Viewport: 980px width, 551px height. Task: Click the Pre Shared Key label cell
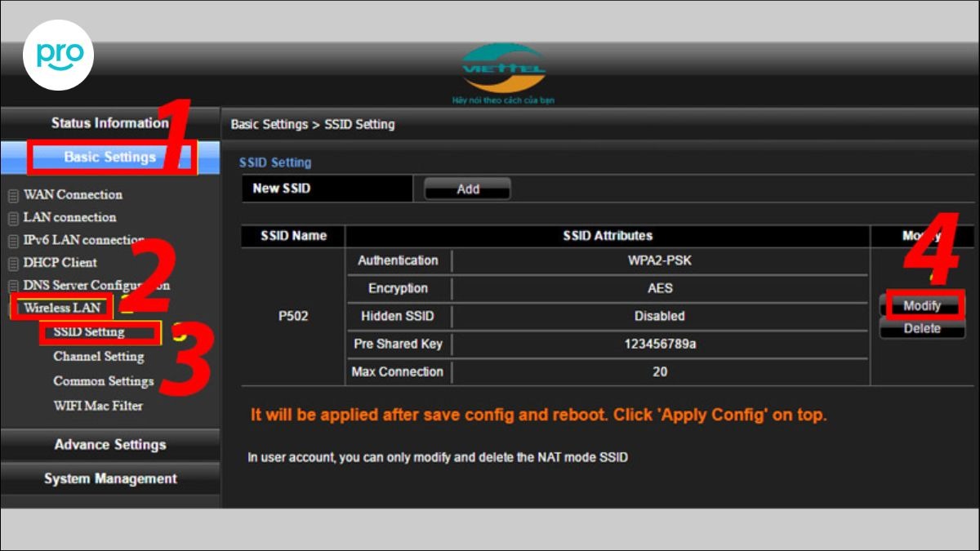pyautogui.click(x=398, y=344)
